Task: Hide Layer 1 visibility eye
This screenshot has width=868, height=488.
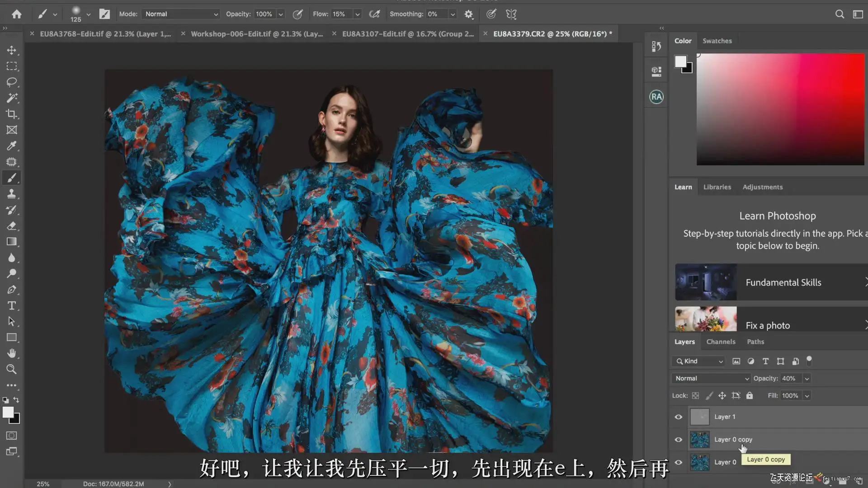Action: tap(679, 417)
